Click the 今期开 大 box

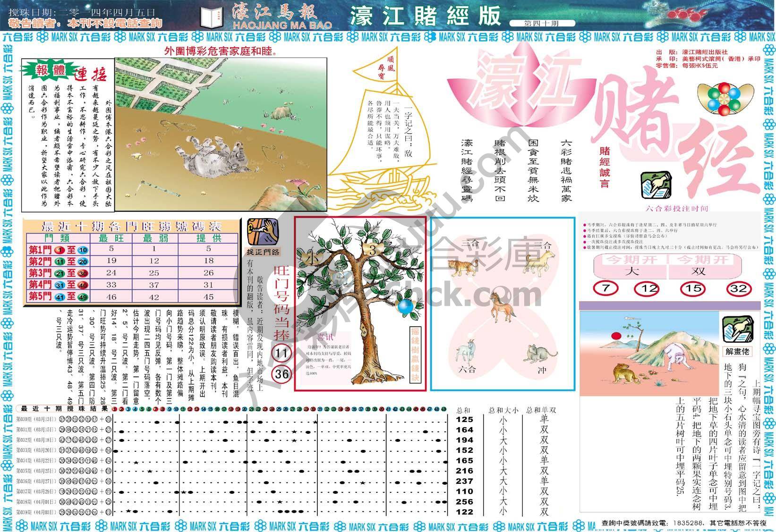coord(631,266)
